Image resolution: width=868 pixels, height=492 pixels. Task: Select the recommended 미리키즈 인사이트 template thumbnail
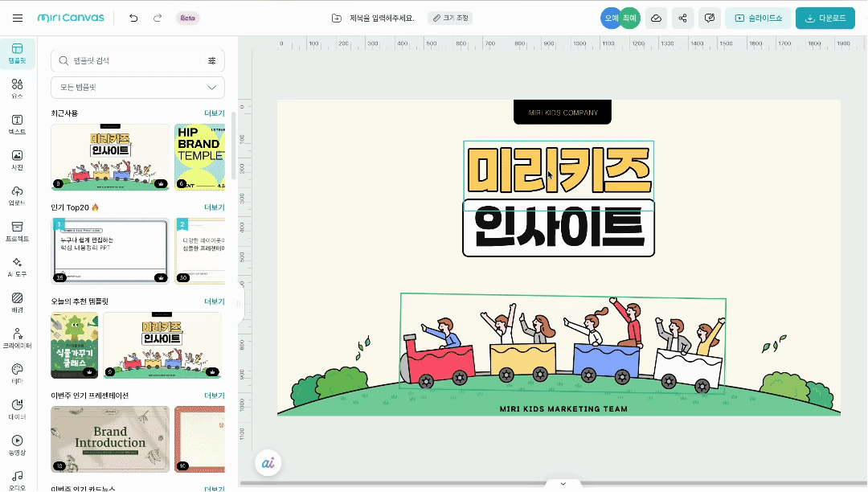pos(162,346)
